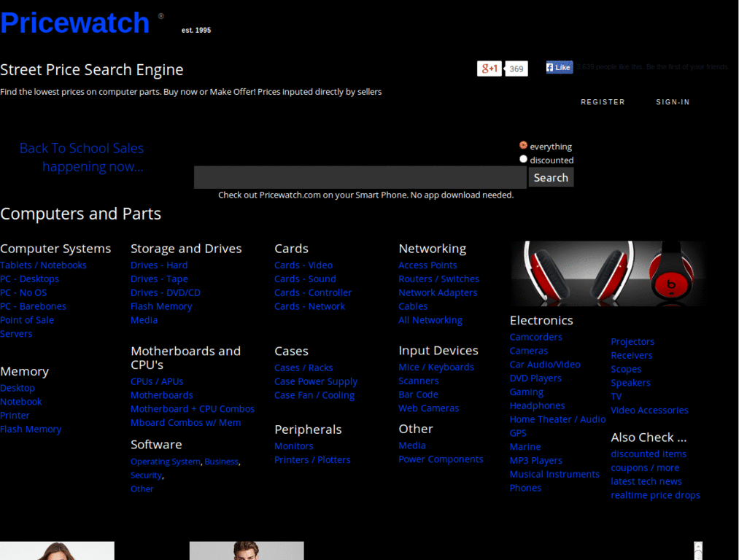Open Cards - Sound category
Image resolution: width=747 pixels, height=560 pixels.
point(306,279)
